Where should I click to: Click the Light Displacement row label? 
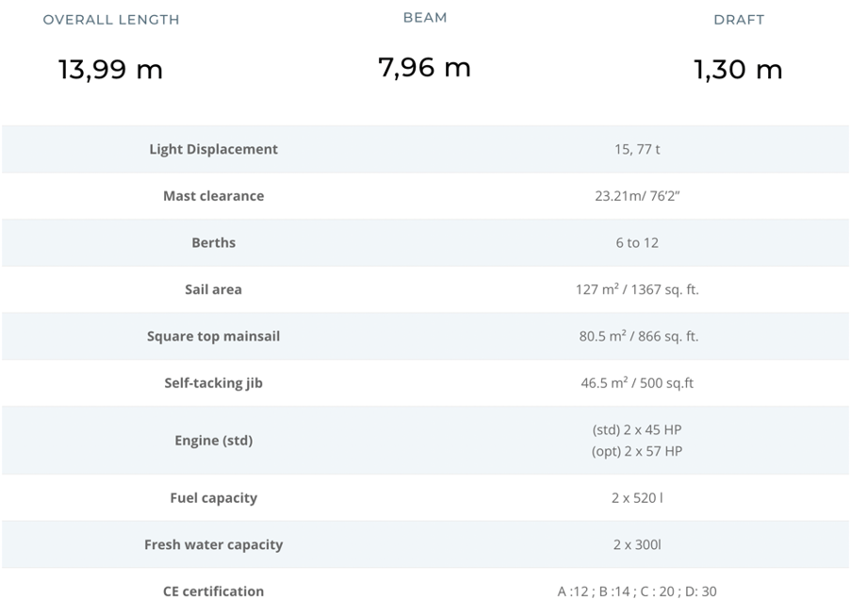214,150
